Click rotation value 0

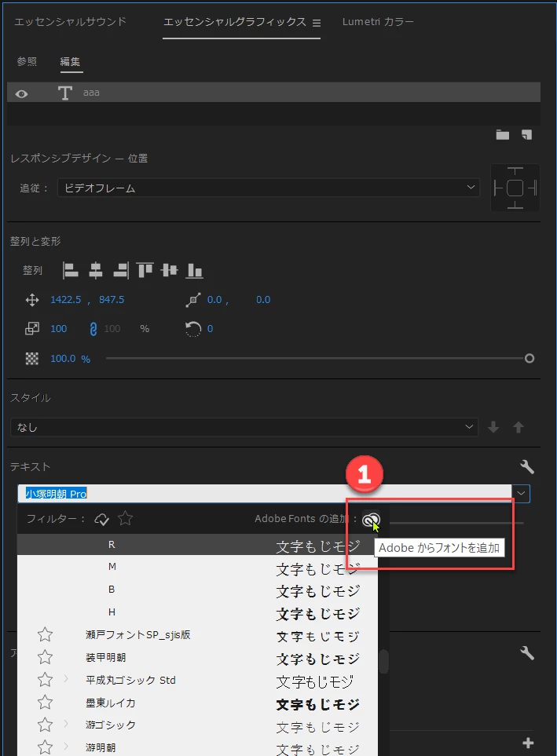tap(210, 328)
